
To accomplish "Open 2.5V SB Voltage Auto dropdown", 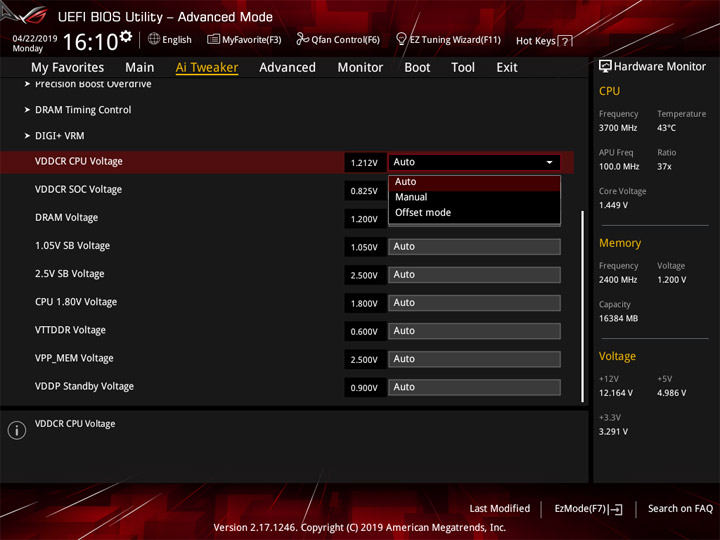I will (x=474, y=275).
